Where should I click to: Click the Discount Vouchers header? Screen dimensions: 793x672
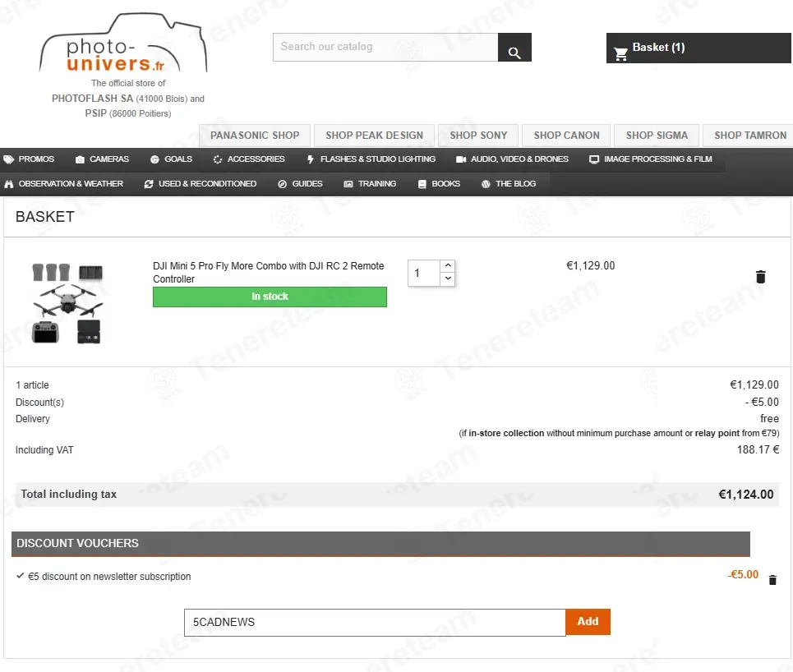click(380, 544)
